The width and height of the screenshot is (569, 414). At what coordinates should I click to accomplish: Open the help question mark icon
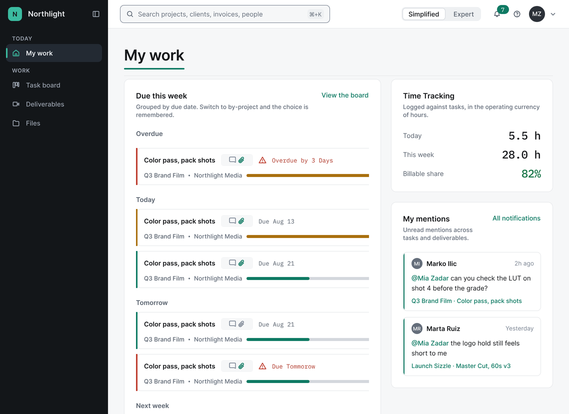pyautogui.click(x=517, y=14)
